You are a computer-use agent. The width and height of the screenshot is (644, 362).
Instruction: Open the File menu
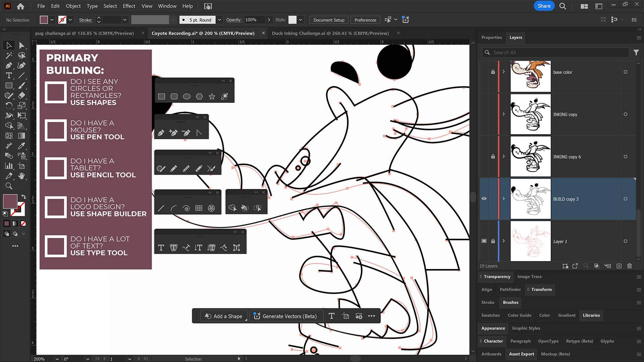tap(41, 6)
